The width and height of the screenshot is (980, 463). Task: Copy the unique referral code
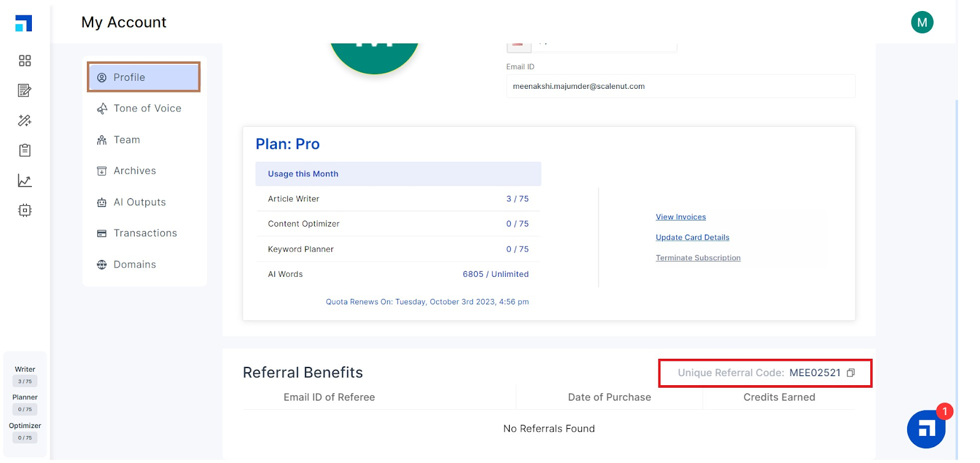(x=851, y=373)
